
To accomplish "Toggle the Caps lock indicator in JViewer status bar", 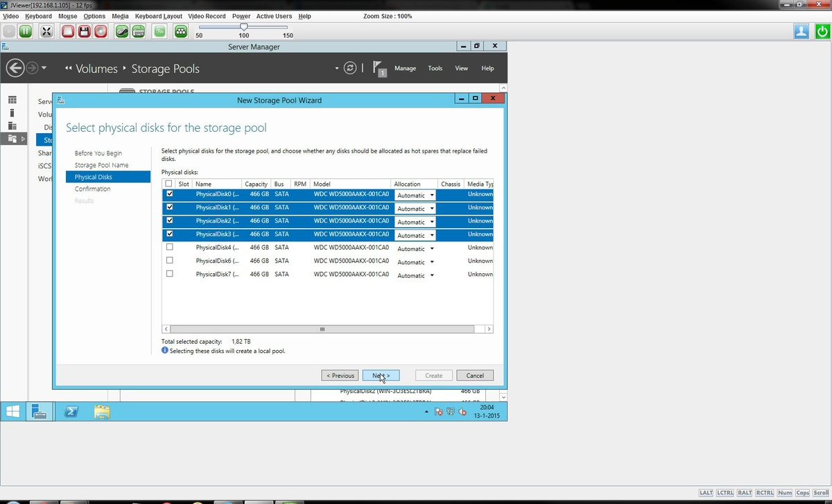I will 802,492.
